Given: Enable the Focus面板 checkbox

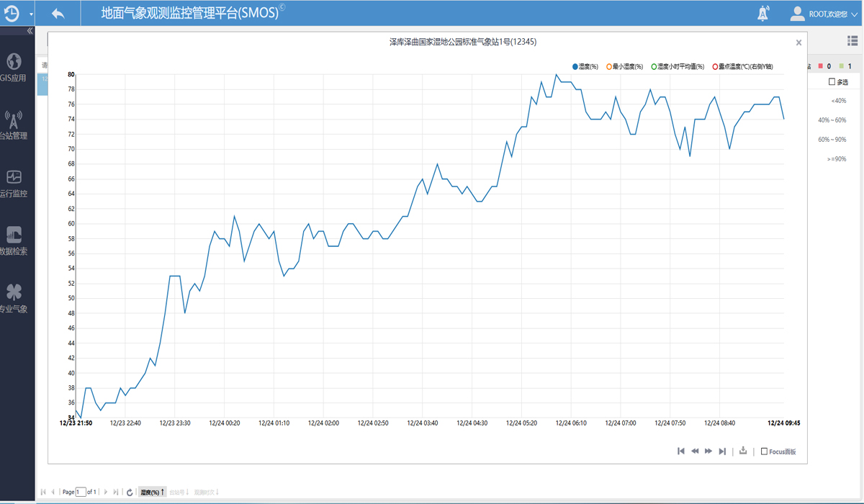Looking at the screenshot, I should pyautogui.click(x=764, y=451).
